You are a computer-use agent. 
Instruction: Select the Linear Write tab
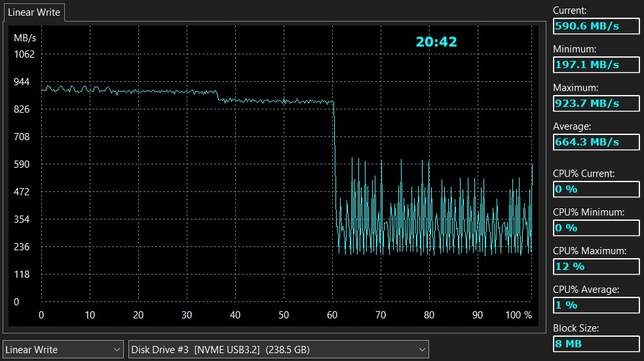pyautogui.click(x=34, y=12)
